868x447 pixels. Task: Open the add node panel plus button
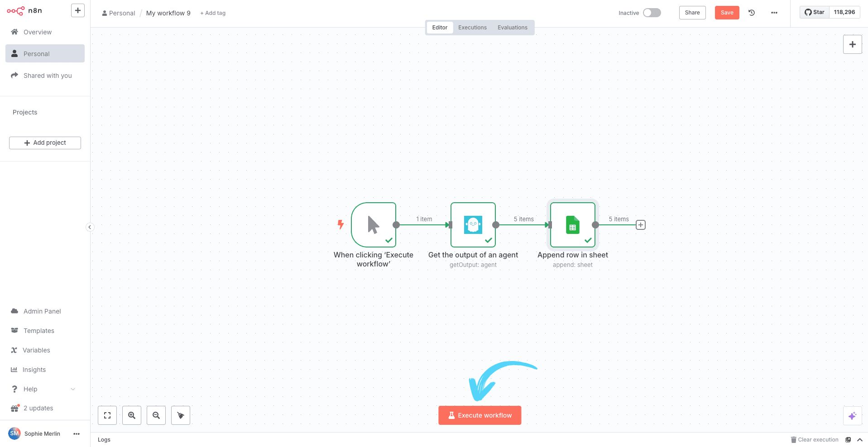[x=853, y=44]
